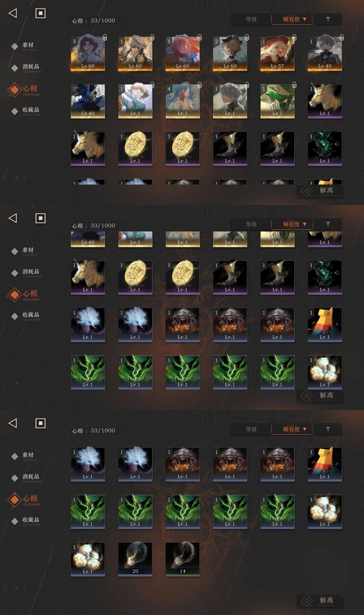364x615 pixels.
Task: Open the green bird Lv.1 psychube
Action: coord(277,101)
